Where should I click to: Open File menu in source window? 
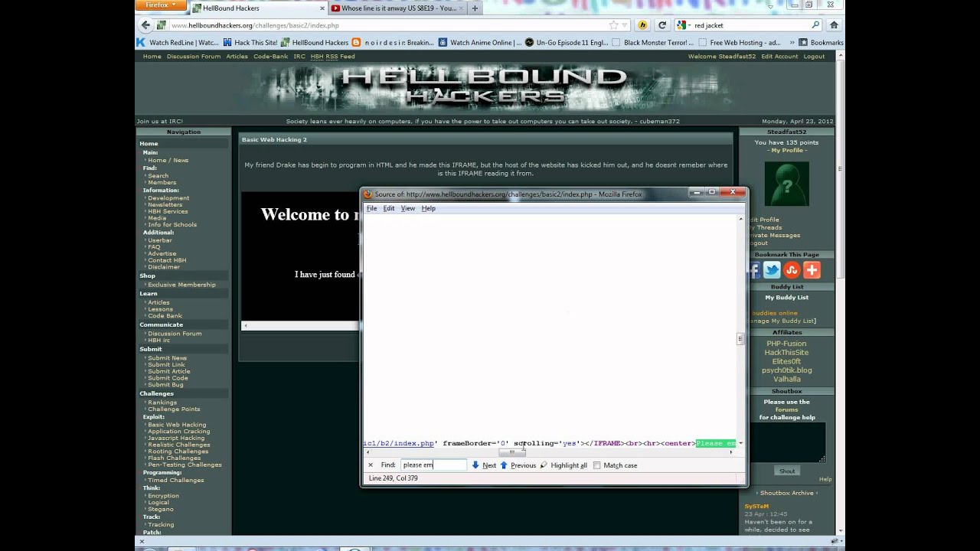(371, 208)
